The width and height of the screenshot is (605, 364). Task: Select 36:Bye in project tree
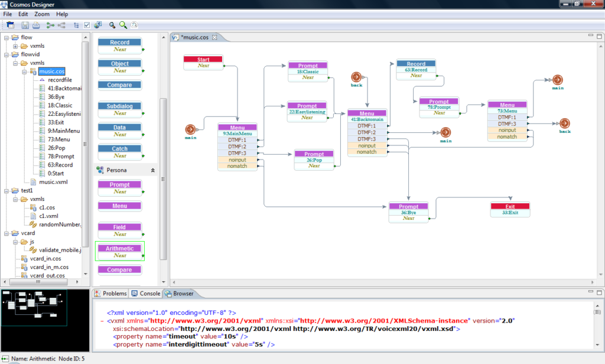point(56,97)
